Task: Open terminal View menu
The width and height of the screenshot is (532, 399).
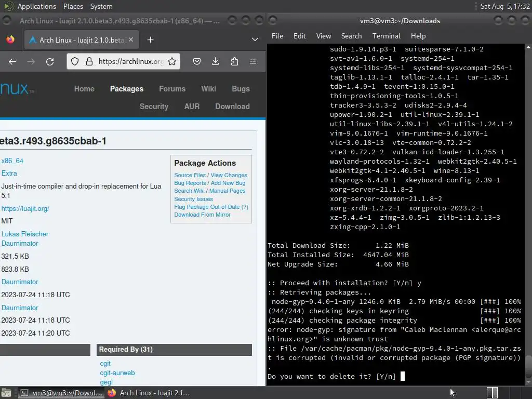Action: (x=323, y=36)
